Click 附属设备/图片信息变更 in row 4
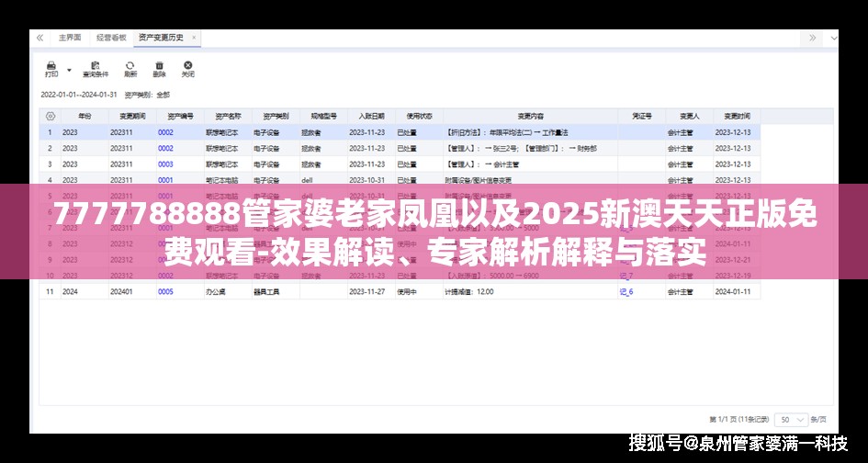 479,180
